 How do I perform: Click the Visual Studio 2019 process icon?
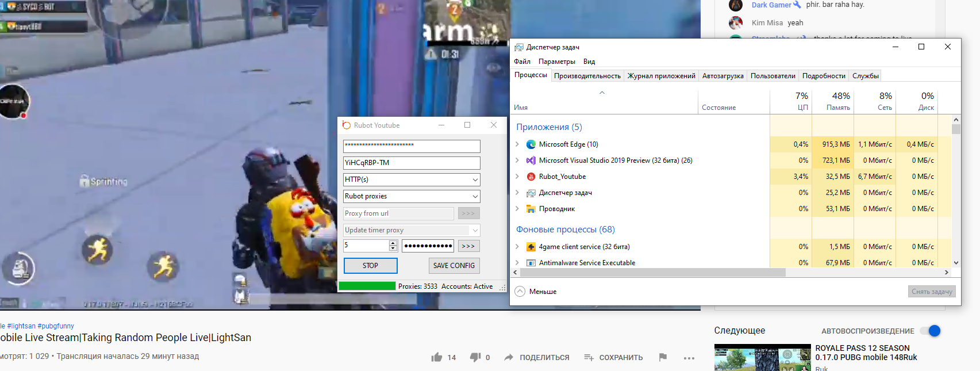point(531,160)
